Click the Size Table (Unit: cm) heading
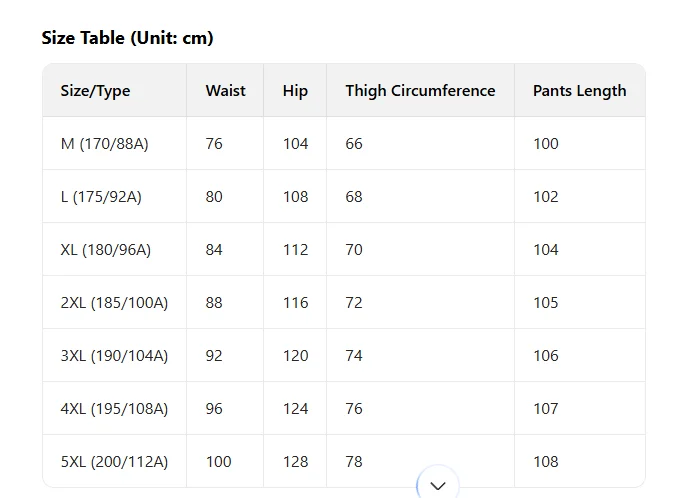 (127, 38)
